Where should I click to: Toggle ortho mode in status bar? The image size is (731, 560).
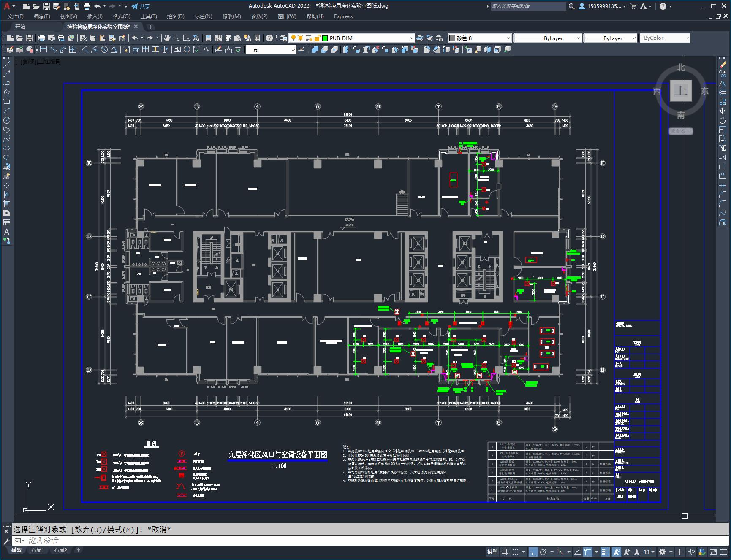coord(533,552)
